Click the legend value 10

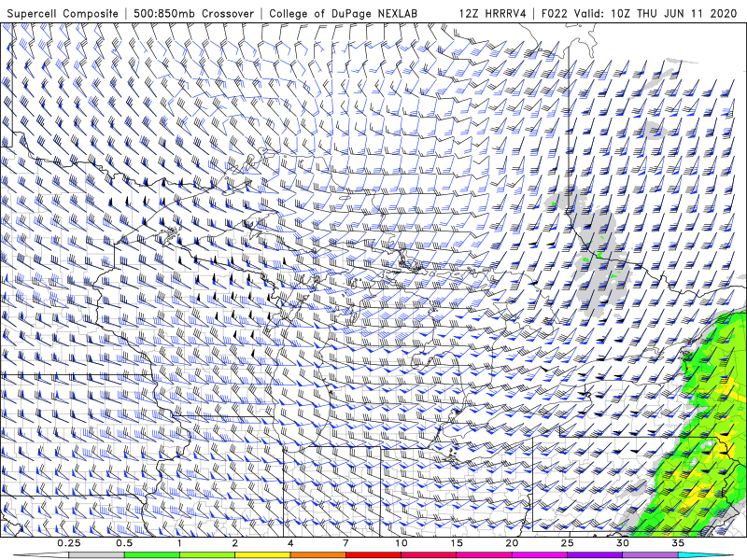[402, 543]
